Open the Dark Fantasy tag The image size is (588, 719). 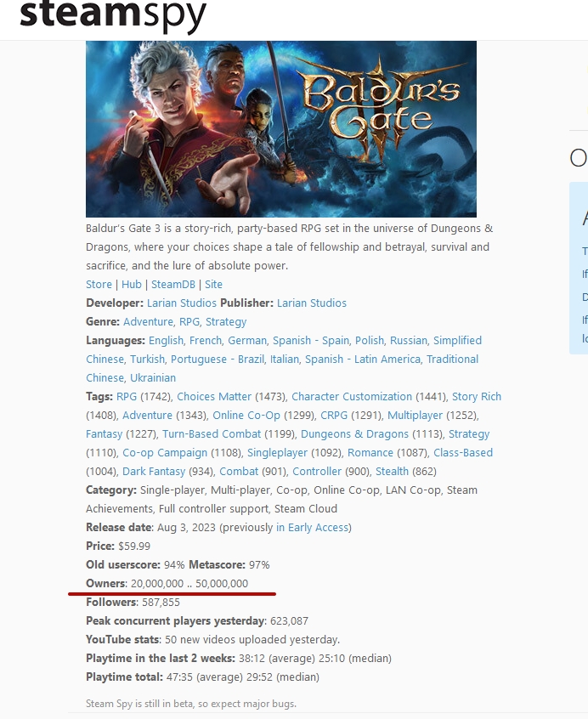pyautogui.click(x=154, y=472)
